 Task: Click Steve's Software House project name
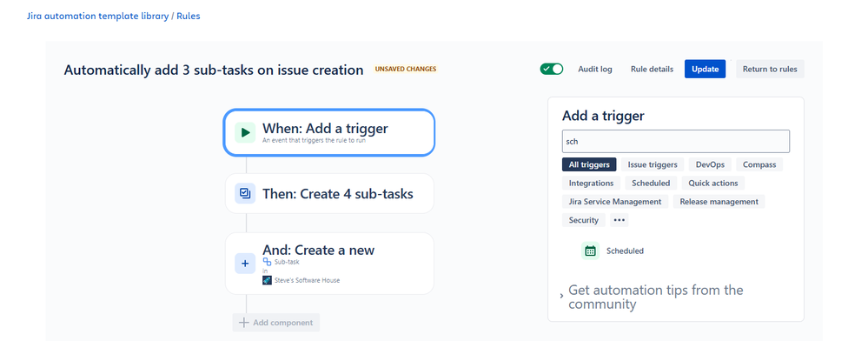pos(308,281)
